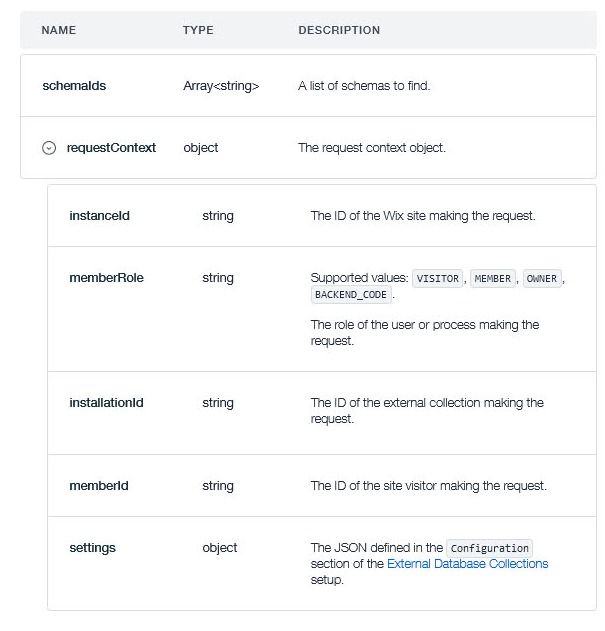Image resolution: width=605 pixels, height=631 pixels.
Task: Collapse the requestContext chevron icon
Action: (x=49, y=148)
